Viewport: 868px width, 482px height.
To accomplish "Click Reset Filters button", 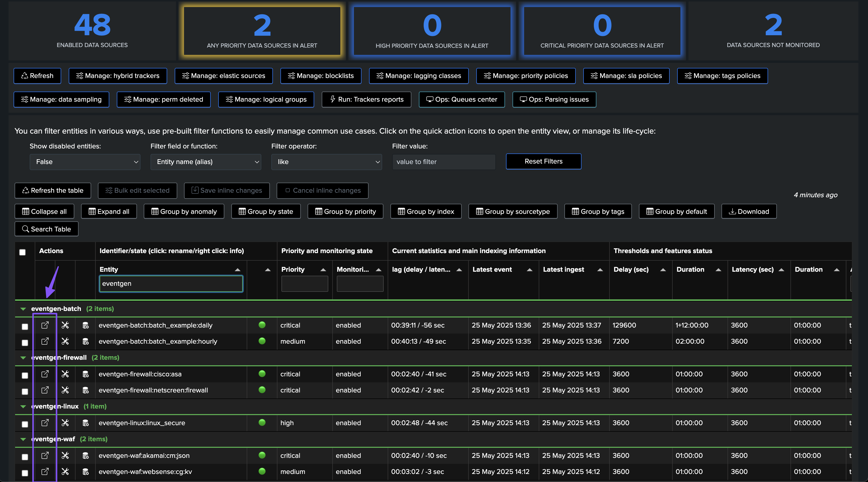I will [543, 161].
